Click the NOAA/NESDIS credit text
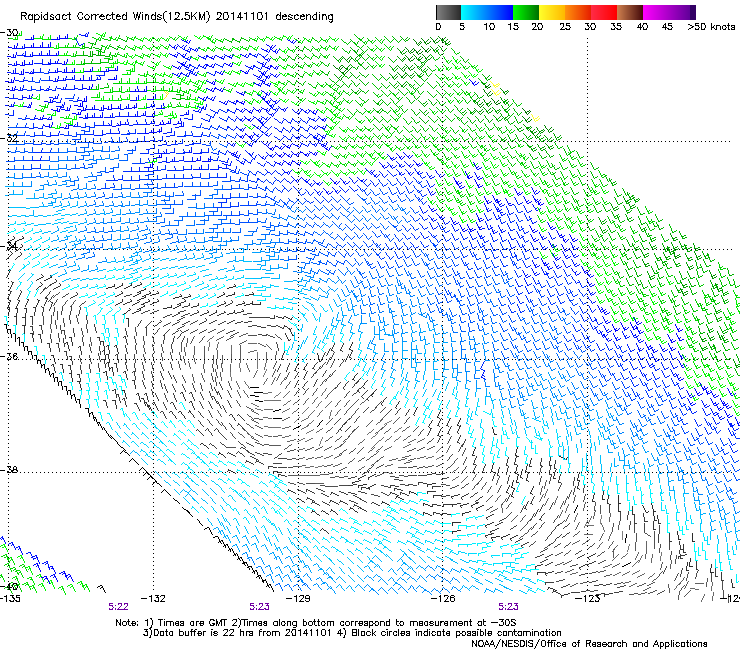Viewport: 740px width, 650px height. coord(589,643)
